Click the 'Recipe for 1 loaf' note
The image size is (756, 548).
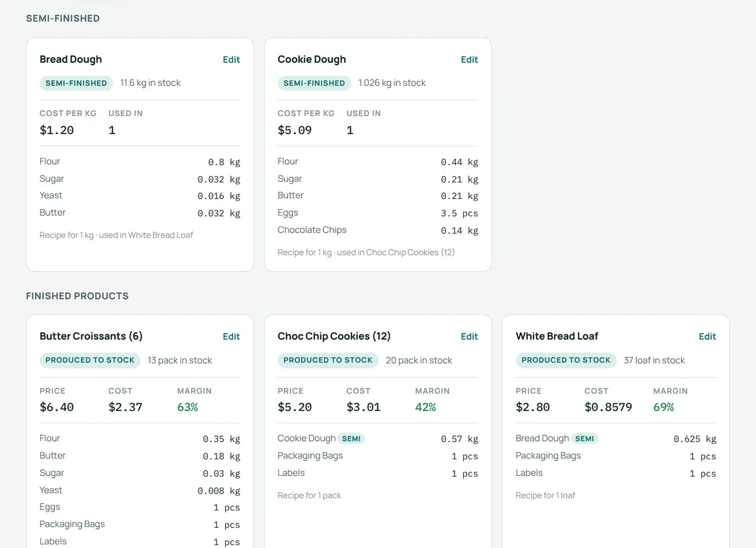(545, 495)
